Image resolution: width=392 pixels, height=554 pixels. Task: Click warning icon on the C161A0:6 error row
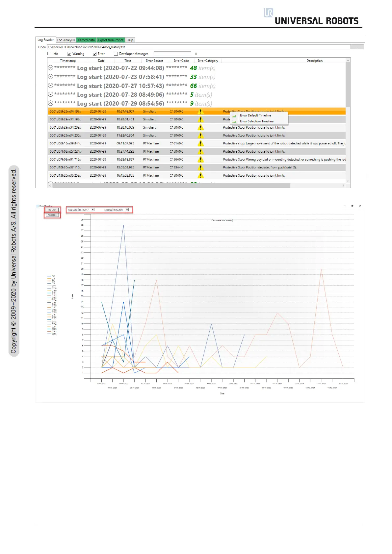point(200,143)
